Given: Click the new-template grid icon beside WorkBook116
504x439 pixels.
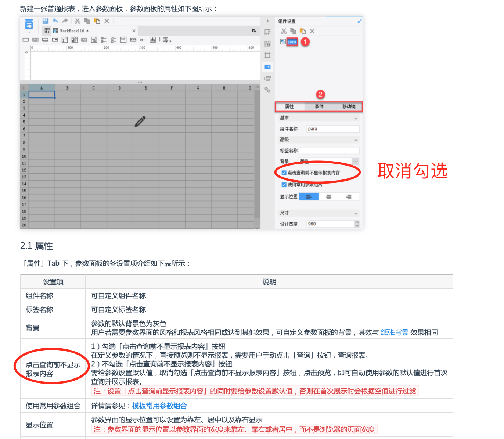Looking at the screenshot, I should 47,31.
